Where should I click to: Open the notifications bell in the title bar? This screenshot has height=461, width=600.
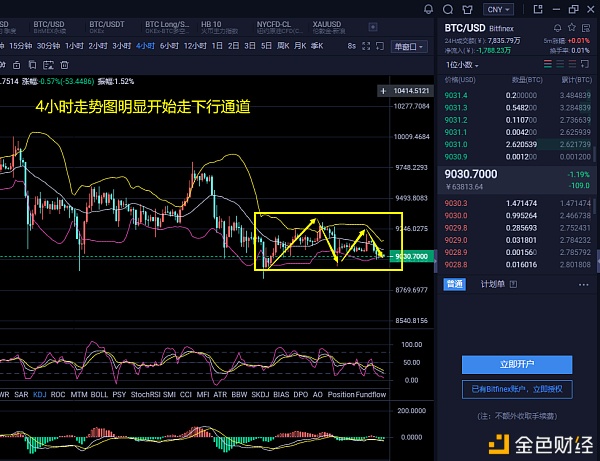pos(429,9)
